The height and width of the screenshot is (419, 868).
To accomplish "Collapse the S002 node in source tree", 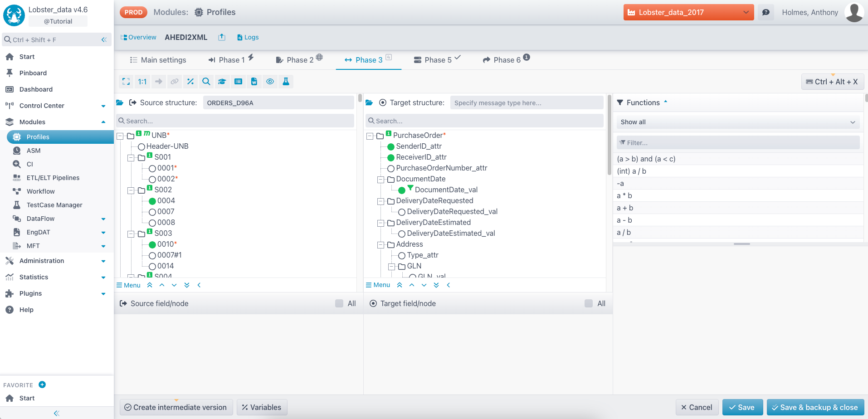I will click(x=131, y=190).
